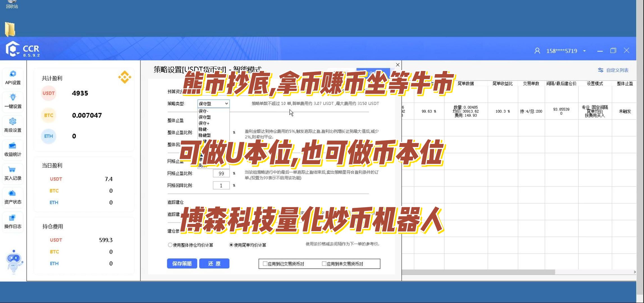644x303 pixels.
Task: Click the 网格回降比例 field showing 1
Action: 221,185
